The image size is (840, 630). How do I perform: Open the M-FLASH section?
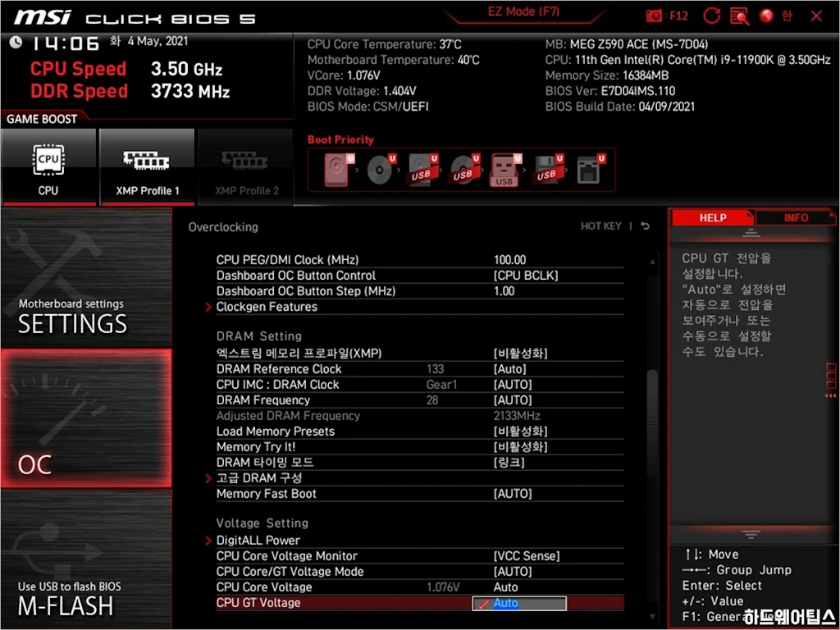pyautogui.click(x=87, y=559)
